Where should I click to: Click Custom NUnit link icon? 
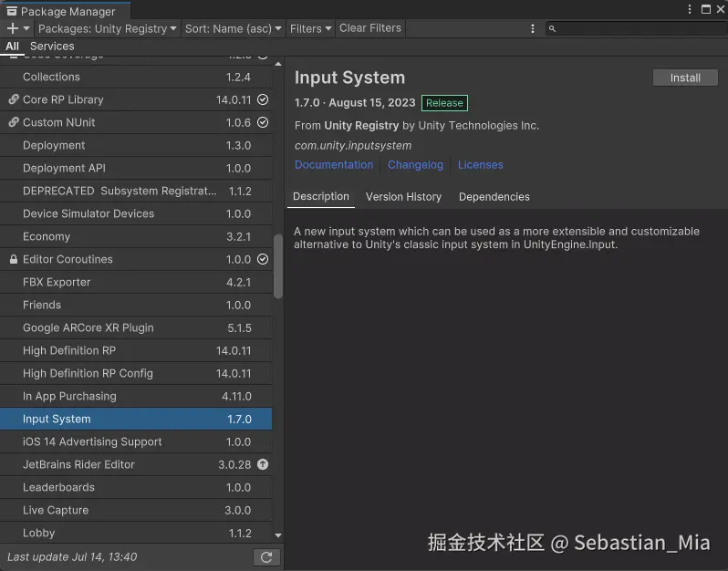[x=14, y=122]
